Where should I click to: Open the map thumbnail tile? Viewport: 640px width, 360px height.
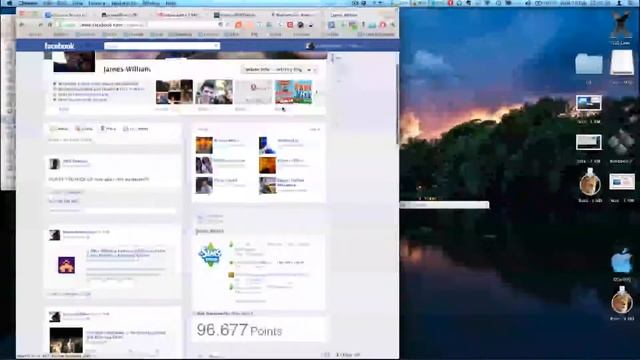253,91
